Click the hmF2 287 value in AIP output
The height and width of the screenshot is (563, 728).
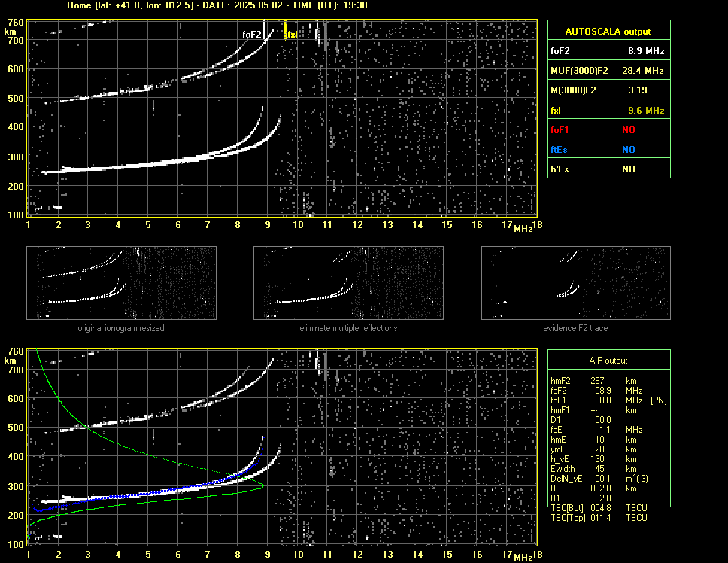(x=597, y=381)
